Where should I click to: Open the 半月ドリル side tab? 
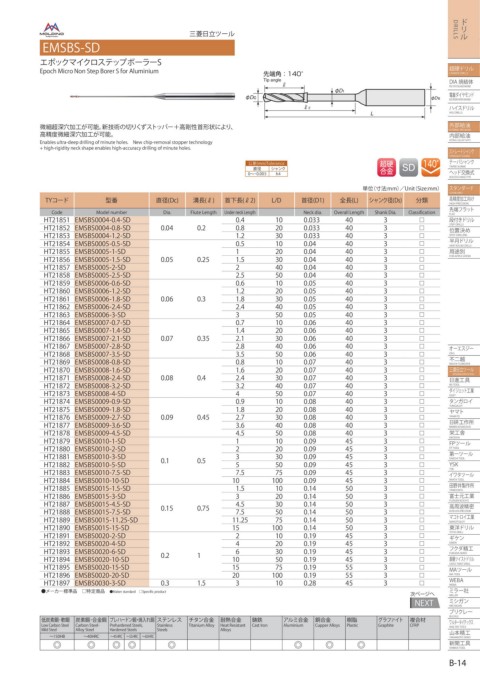tap(464, 242)
